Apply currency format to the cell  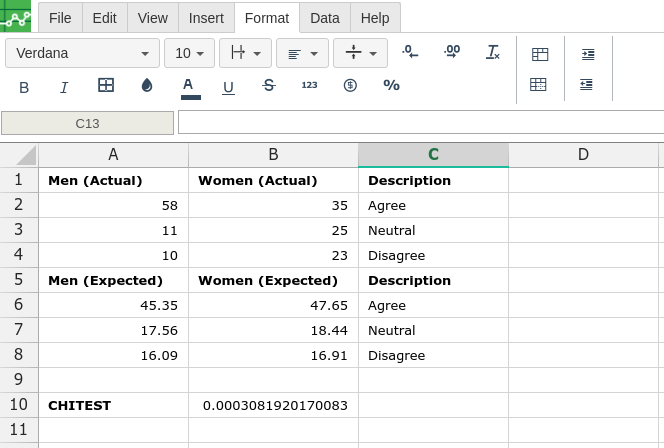pos(350,86)
